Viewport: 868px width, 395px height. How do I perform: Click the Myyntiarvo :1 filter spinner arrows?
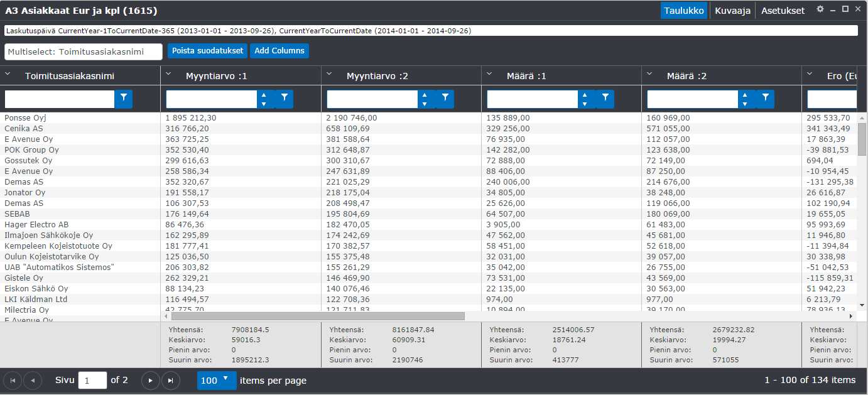click(264, 99)
